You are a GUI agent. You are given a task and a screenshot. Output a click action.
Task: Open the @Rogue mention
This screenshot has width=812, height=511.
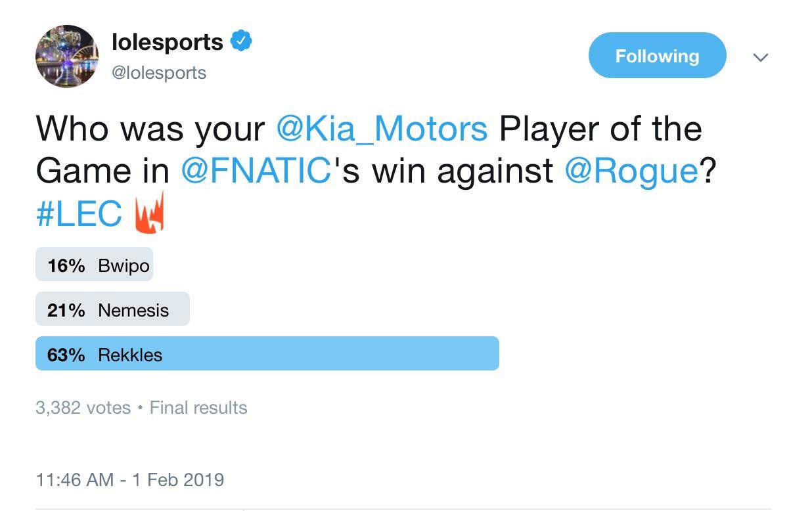pyautogui.click(x=630, y=171)
